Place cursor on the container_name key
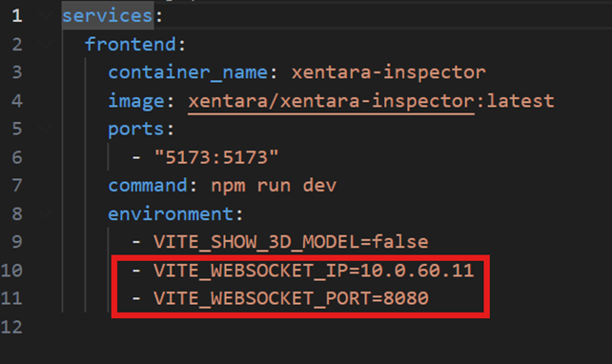Image resolution: width=612 pixels, height=364 pixels. point(188,73)
